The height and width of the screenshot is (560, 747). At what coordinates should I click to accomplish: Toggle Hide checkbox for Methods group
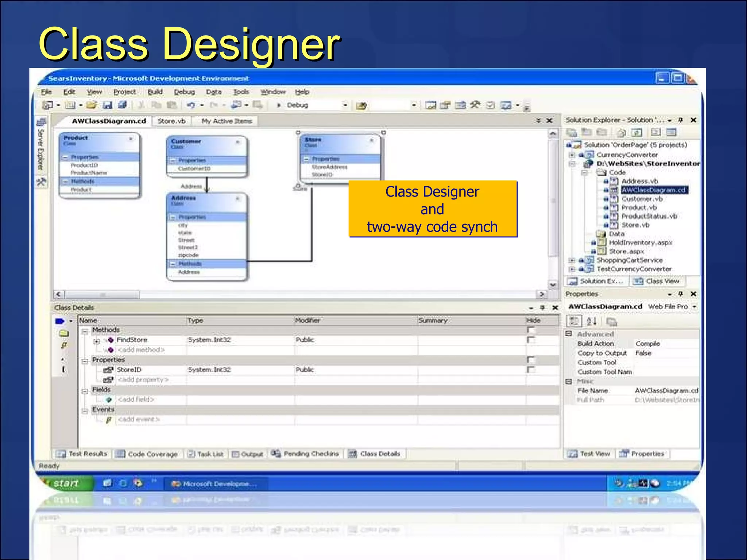(x=531, y=330)
